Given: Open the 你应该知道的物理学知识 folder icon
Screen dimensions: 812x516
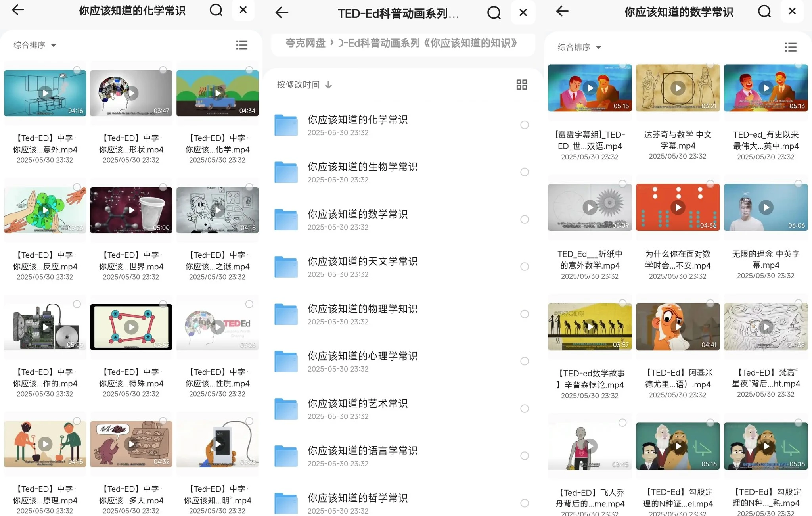Looking at the screenshot, I should [x=286, y=314].
